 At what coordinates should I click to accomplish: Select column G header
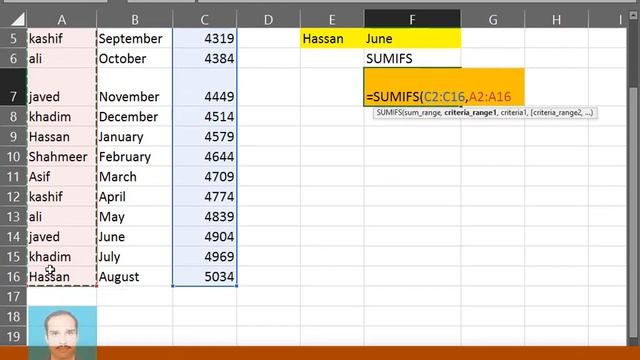(x=493, y=19)
